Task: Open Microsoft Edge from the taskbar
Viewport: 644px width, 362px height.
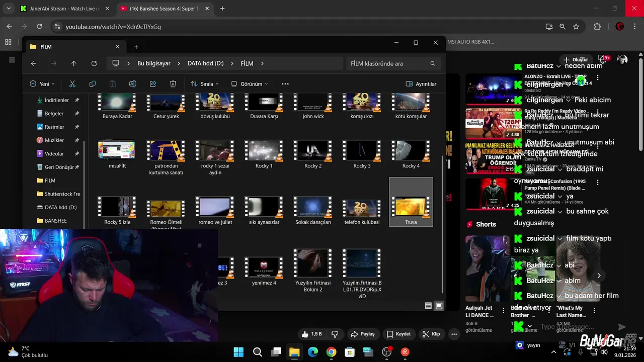Action: tap(313, 352)
